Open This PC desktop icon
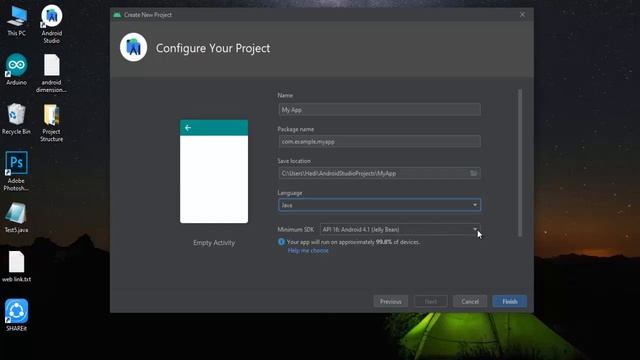 coord(16,21)
